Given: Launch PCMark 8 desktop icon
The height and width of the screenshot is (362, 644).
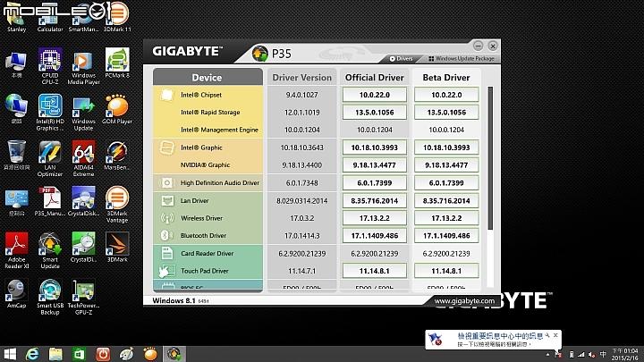Looking at the screenshot, I should point(117,63).
